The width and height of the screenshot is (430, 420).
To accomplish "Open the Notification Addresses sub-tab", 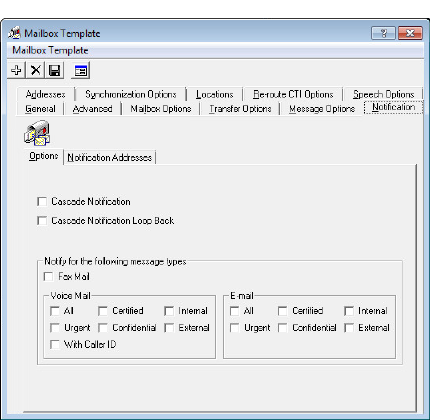I will [x=109, y=157].
